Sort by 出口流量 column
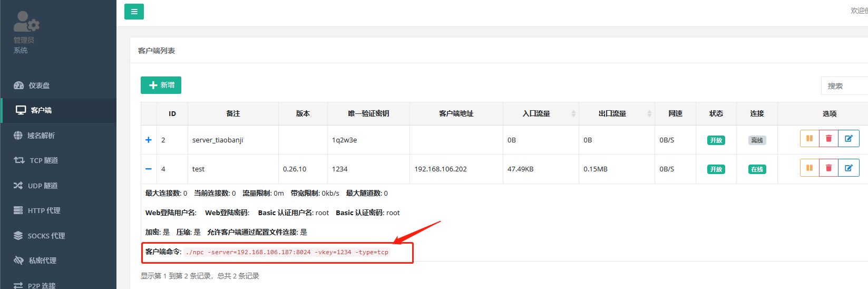This screenshot has height=289, width=868. tap(617, 113)
